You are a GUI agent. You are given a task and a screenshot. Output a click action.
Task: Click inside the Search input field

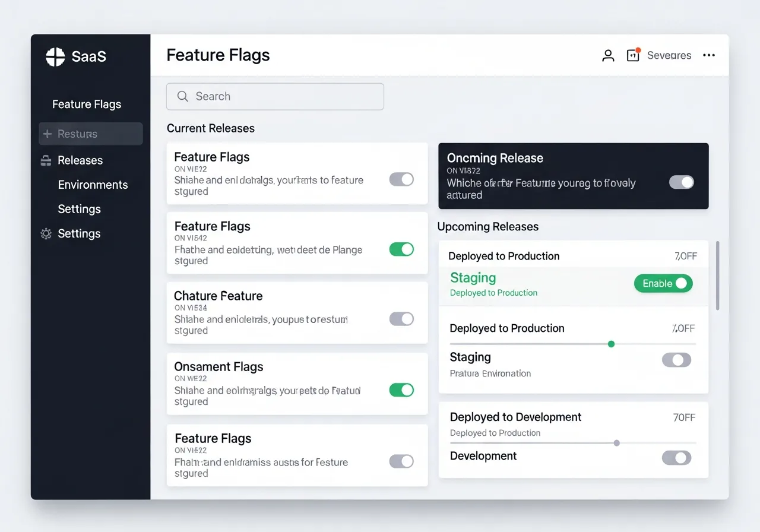275,96
